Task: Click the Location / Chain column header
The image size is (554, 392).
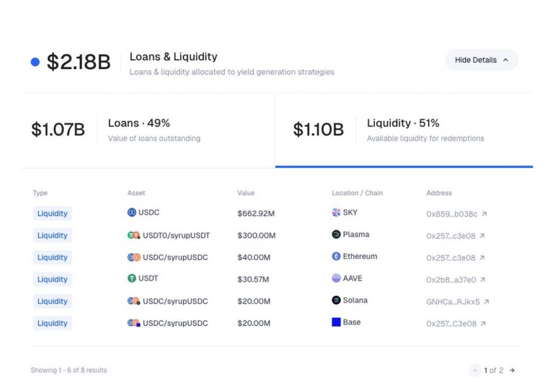Action: click(x=357, y=193)
